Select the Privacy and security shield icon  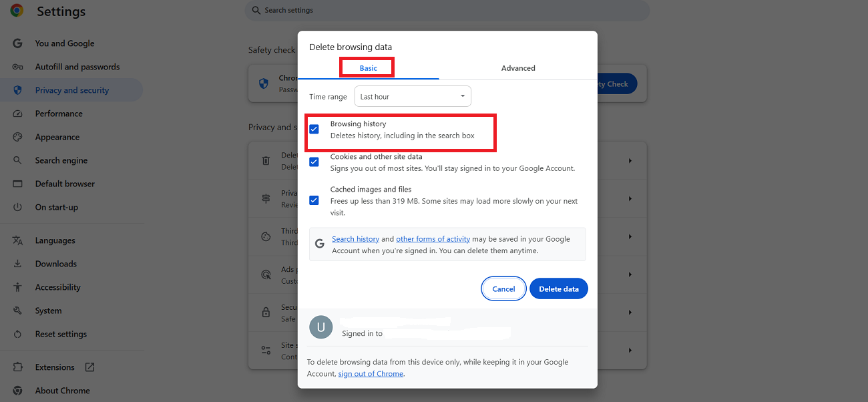(x=18, y=90)
